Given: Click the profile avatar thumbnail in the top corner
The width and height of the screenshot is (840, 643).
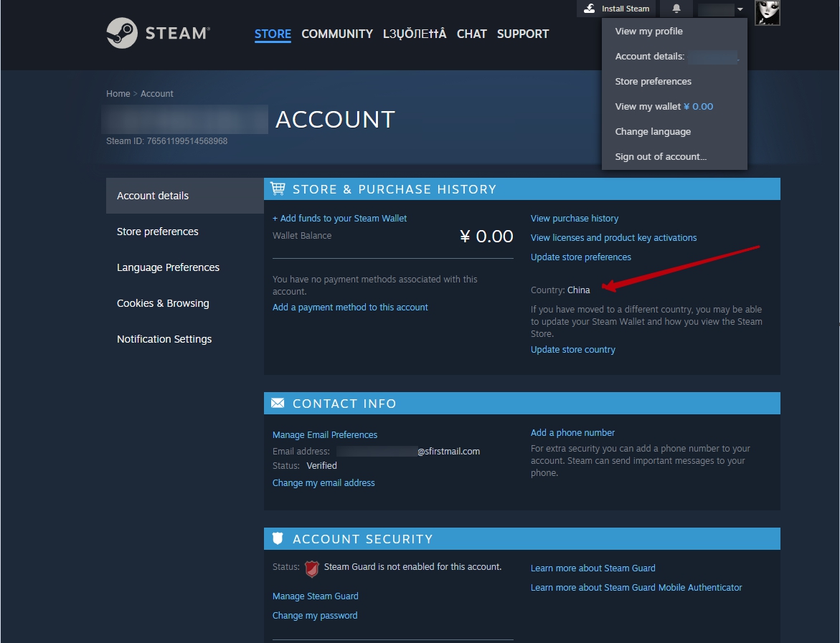Looking at the screenshot, I should coord(767,12).
